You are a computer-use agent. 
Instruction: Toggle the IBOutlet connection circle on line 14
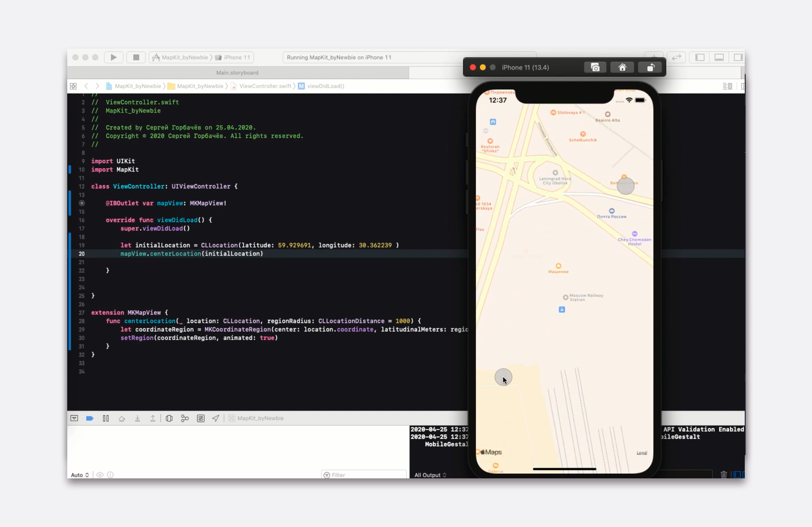point(82,203)
